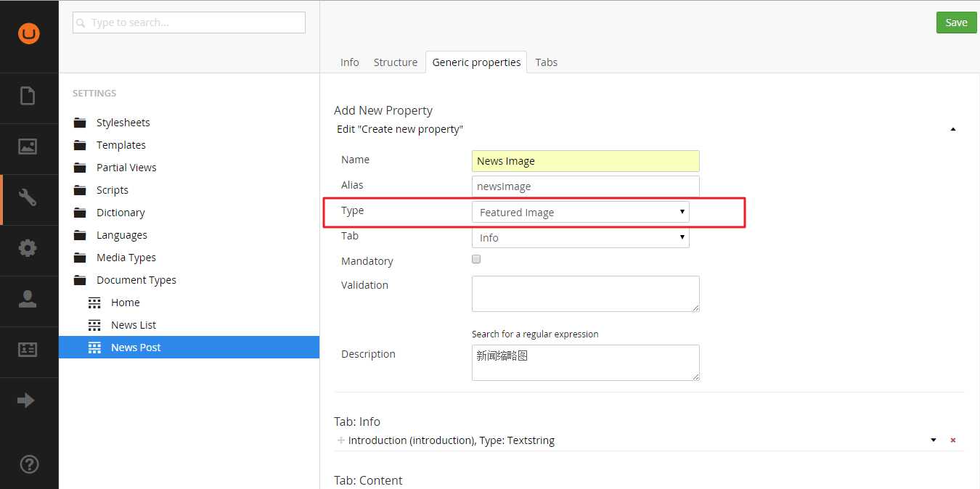This screenshot has height=489, width=980.
Task: Open the Forms section arrow icon
Action: (x=26, y=400)
